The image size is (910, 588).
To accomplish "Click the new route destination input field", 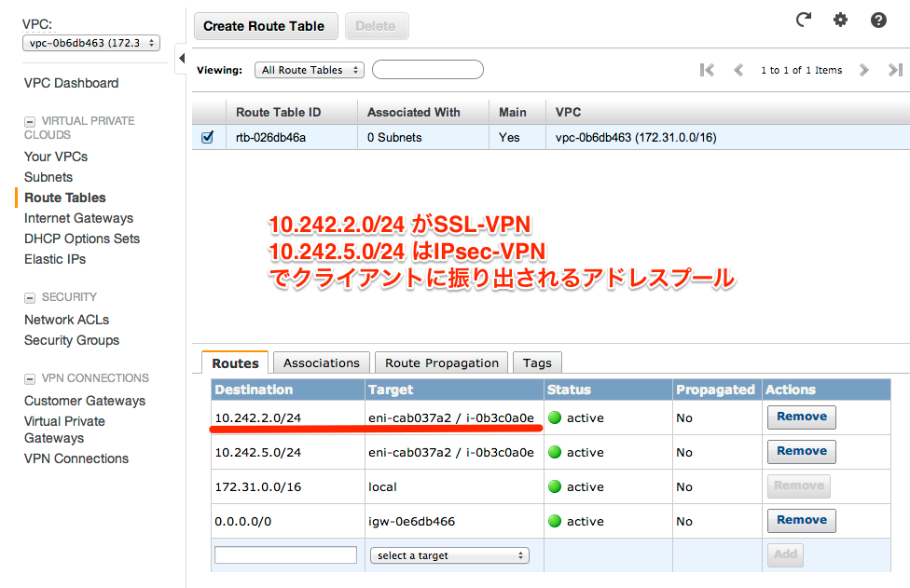I will (x=285, y=554).
